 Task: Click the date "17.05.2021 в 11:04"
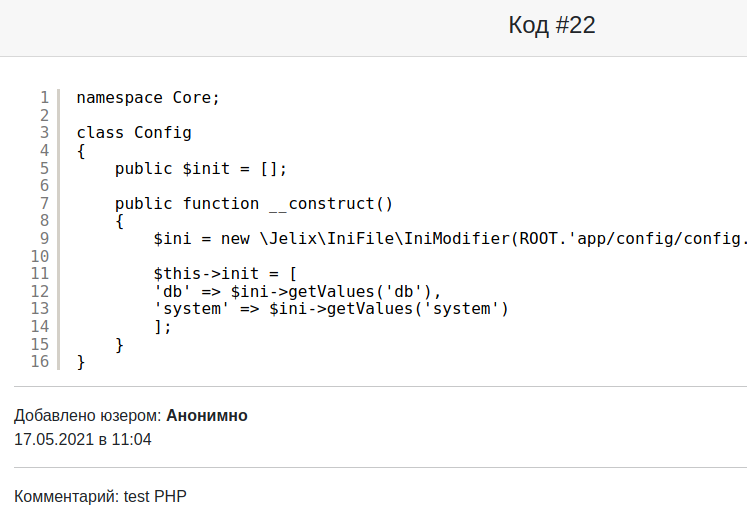(x=83, y=439)
